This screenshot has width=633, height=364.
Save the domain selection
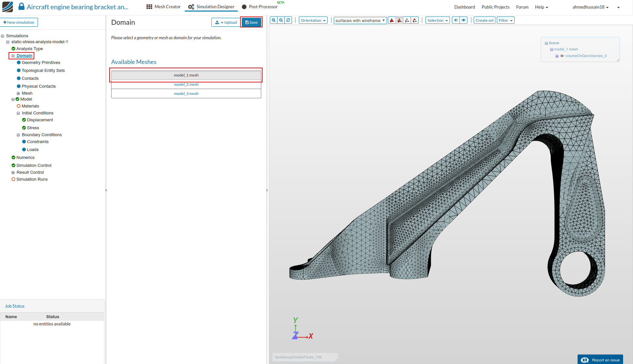[x=251, y=22]
